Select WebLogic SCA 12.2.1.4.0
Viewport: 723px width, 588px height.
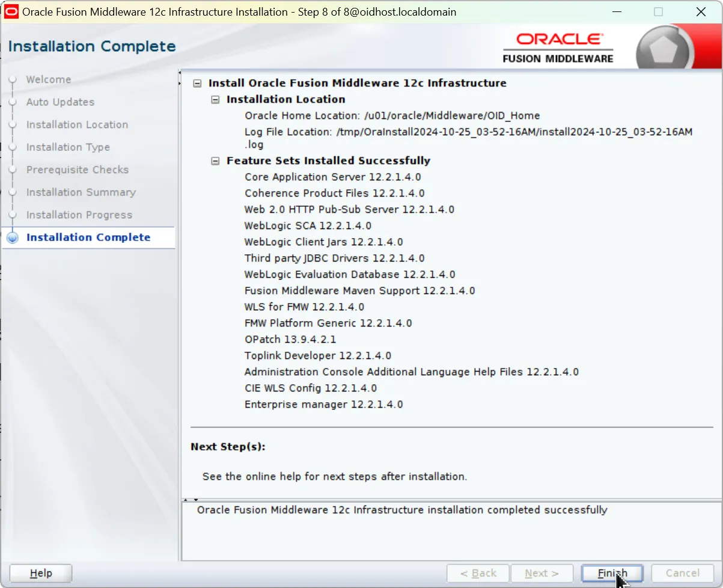(308, 226)
